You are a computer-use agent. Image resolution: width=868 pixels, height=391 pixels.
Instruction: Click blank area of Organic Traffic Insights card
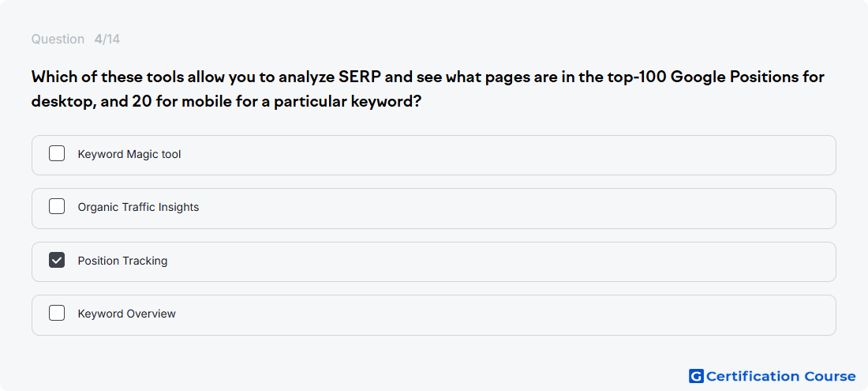pos(498,209)
